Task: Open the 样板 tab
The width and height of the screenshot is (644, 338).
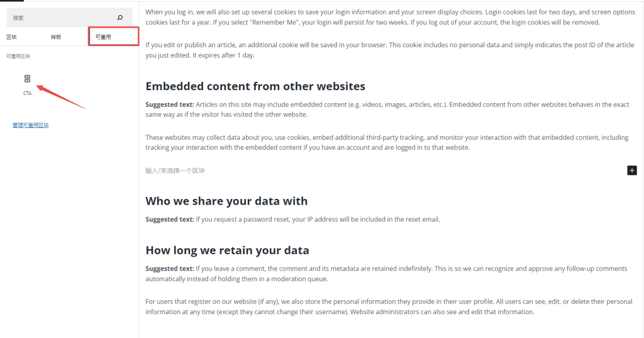Action: click(x=56, y=37)
